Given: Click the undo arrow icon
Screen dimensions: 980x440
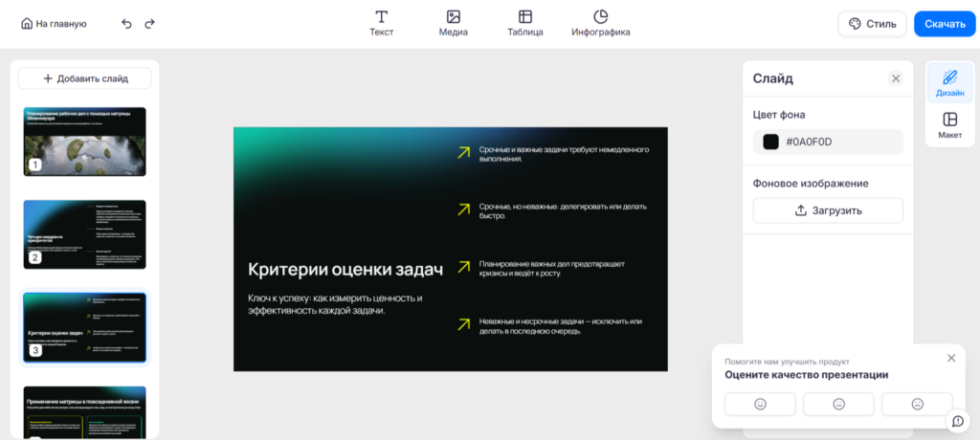Looking at the screenshot, I should click(126, 24).
